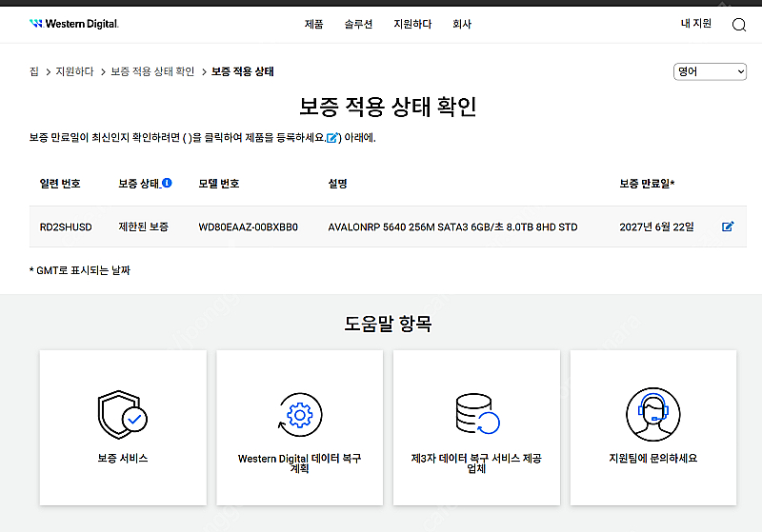Viewport: 762px width, 532px height.
Task: Open the 솔루션 menu
Action: point(358,24)
